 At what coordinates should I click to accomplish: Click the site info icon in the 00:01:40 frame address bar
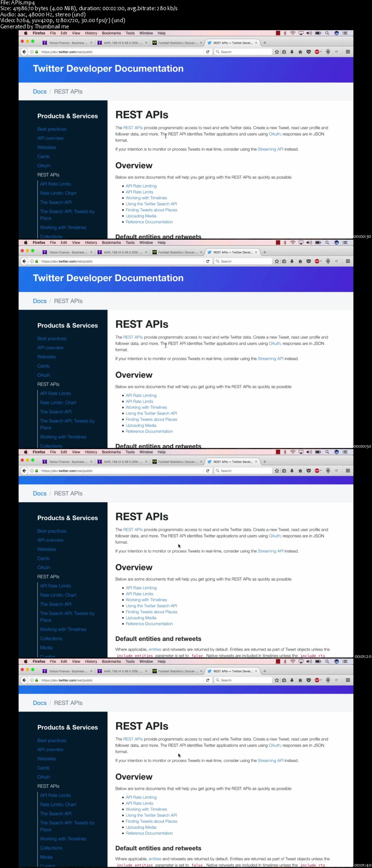(32, 680)
